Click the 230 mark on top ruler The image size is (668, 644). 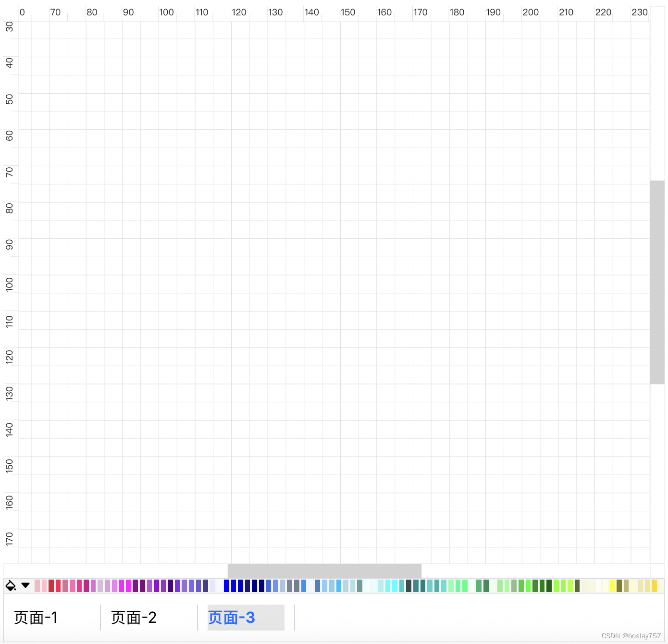click(640, 12)
